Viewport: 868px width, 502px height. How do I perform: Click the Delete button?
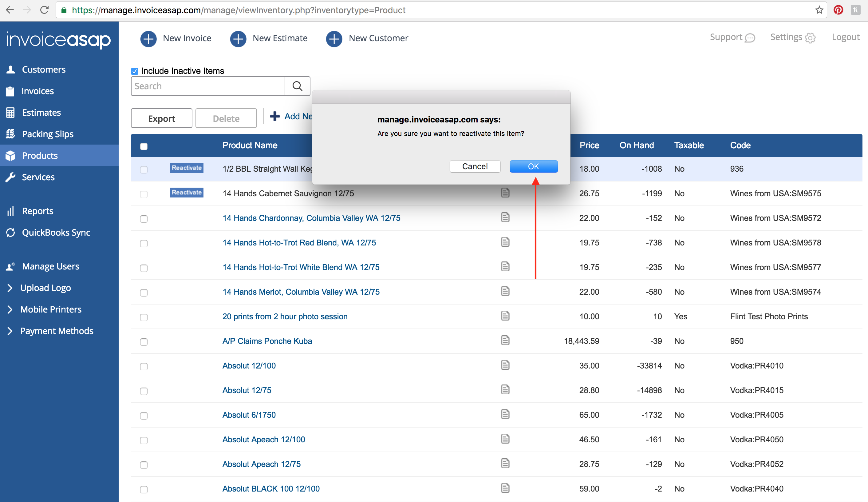pyautogui.click(x=226, y=118)
